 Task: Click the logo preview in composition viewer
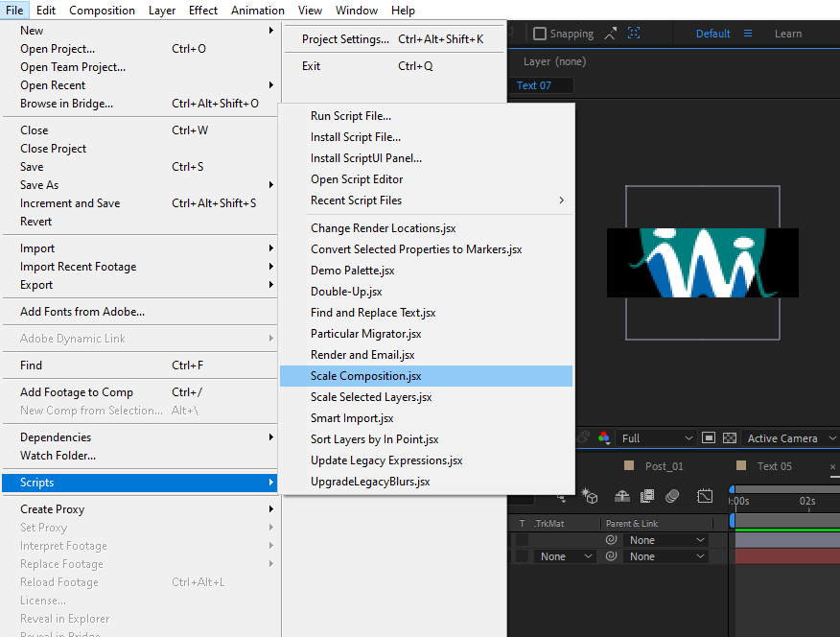(x=702, y=263)
